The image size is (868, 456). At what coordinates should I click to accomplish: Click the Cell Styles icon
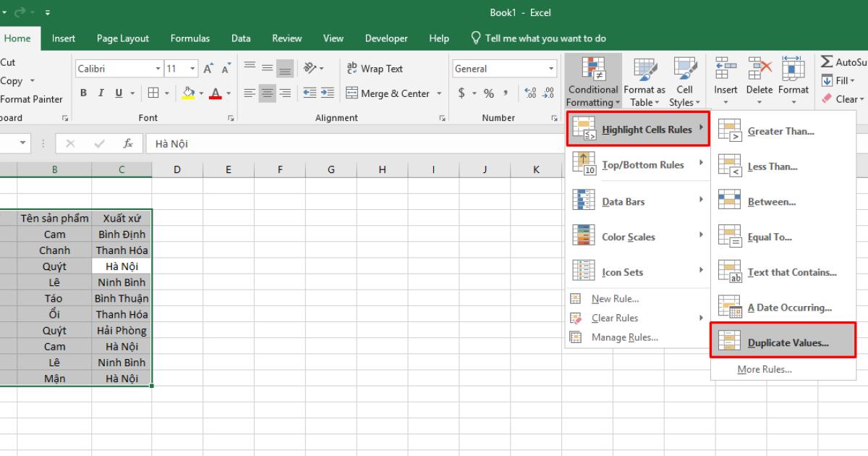click(x=684, y=80)
